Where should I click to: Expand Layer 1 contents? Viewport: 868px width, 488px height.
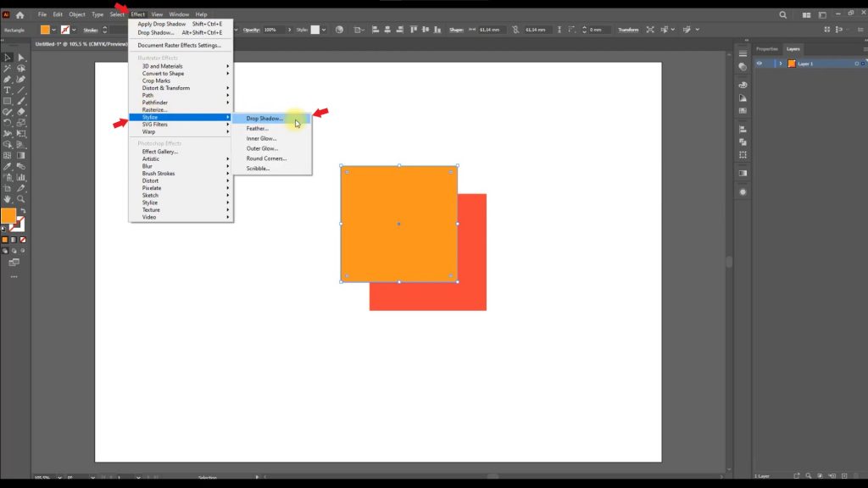(781, 64)
